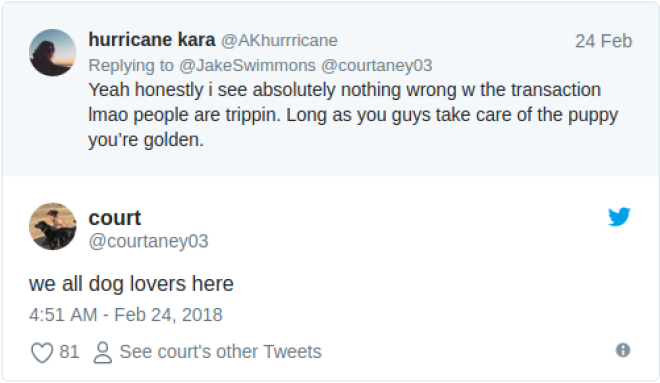Like the tweet with heart icon

[x=42, y=352]
